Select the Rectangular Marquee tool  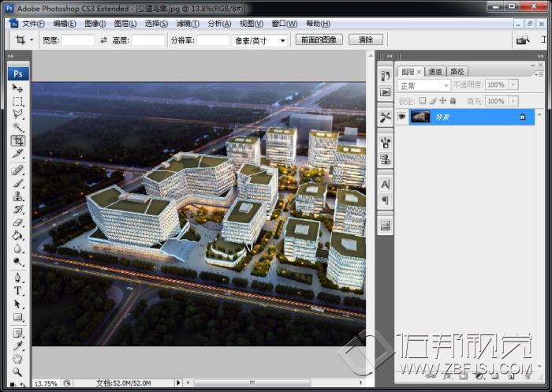pyautogui.click(x=17, y=102)
